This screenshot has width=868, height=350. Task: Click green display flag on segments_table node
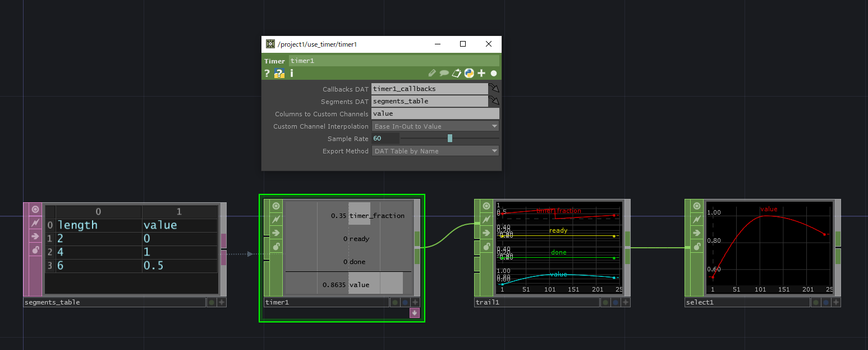211,302
